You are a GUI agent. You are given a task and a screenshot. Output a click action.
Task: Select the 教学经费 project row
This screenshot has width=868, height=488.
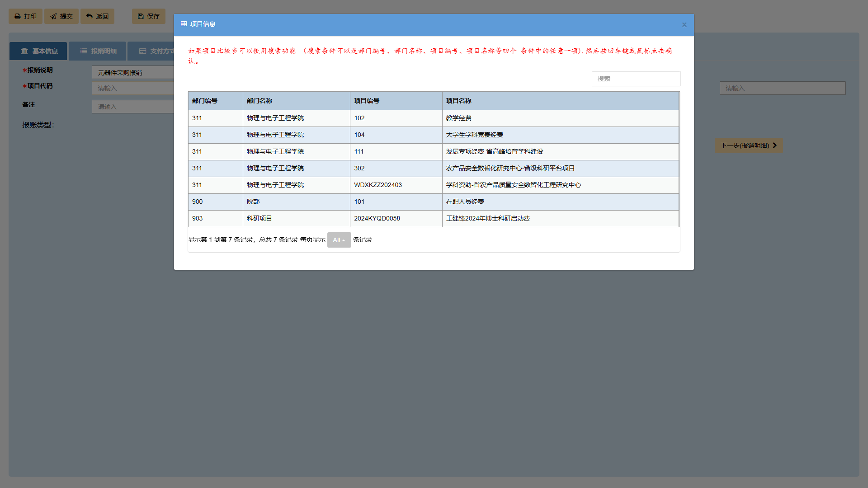click(x=434, y=118)
